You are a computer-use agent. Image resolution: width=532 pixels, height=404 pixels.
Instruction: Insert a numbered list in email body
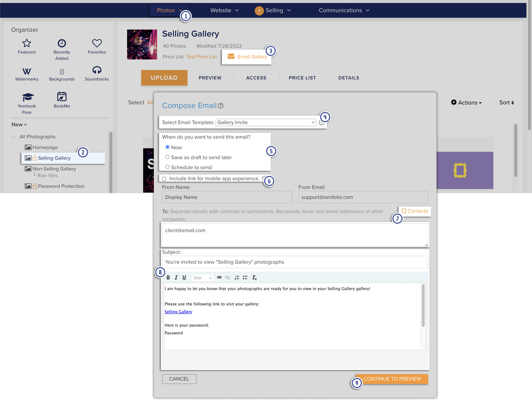237,278
